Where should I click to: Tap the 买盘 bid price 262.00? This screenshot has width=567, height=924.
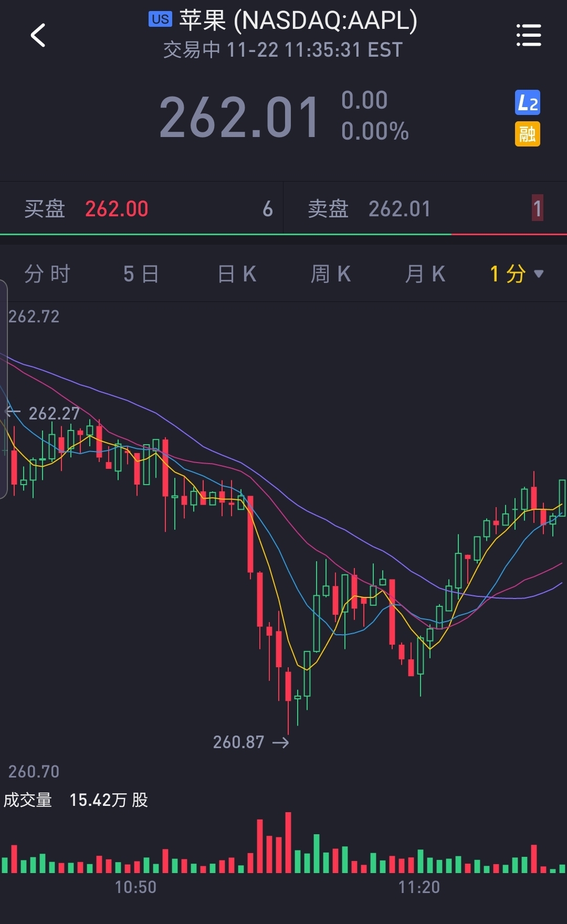pyautogui.click(x=117, y=209)
